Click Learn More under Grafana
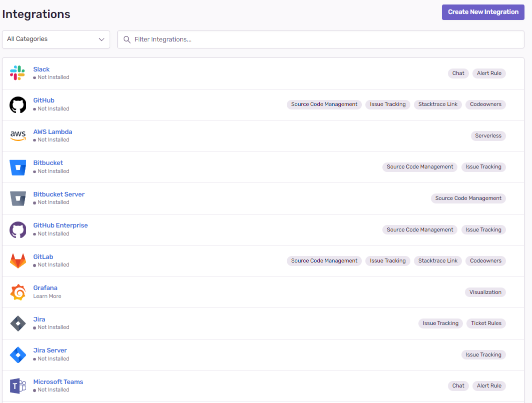 [x=47, y=296]
